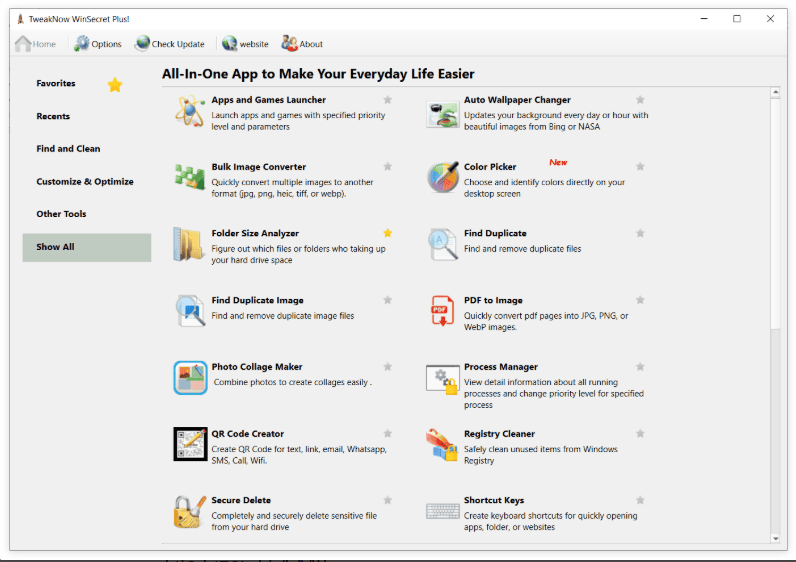Toggle favorite star for Registry Cleaner
Viewport: 796px width, 562px height.
coord(640,434)
